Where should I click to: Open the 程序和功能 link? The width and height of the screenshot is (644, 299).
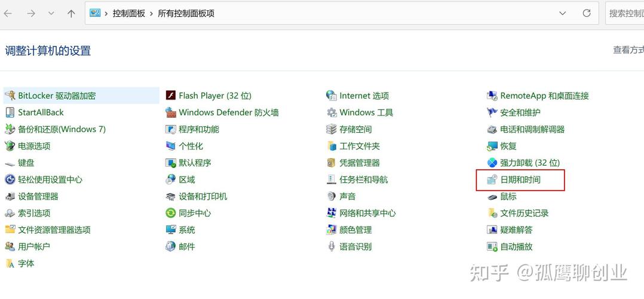point(198,129)
